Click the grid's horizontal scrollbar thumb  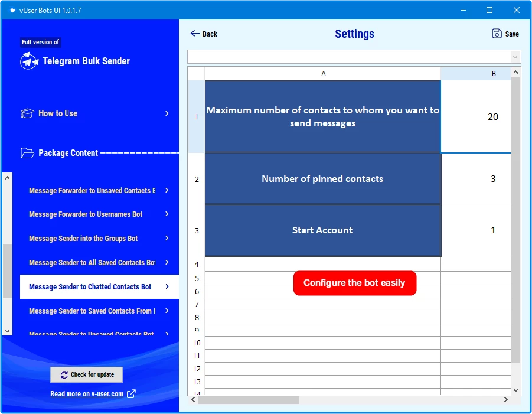[x=249, y=400]
